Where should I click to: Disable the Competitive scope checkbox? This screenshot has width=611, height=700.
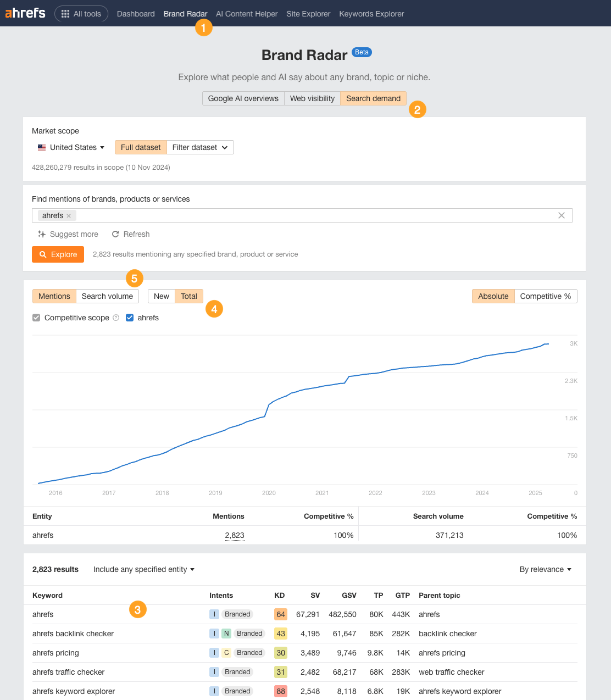[x=36, y=318]
